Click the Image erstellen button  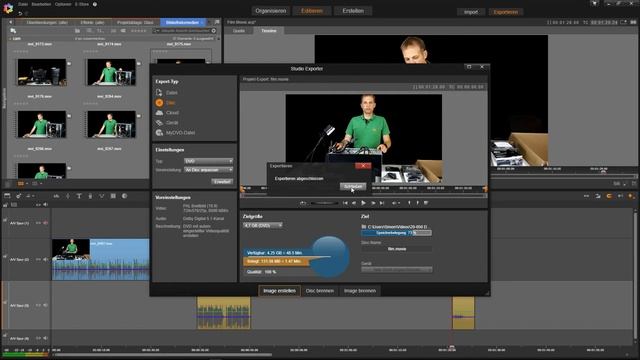click(x=279, y=291)
